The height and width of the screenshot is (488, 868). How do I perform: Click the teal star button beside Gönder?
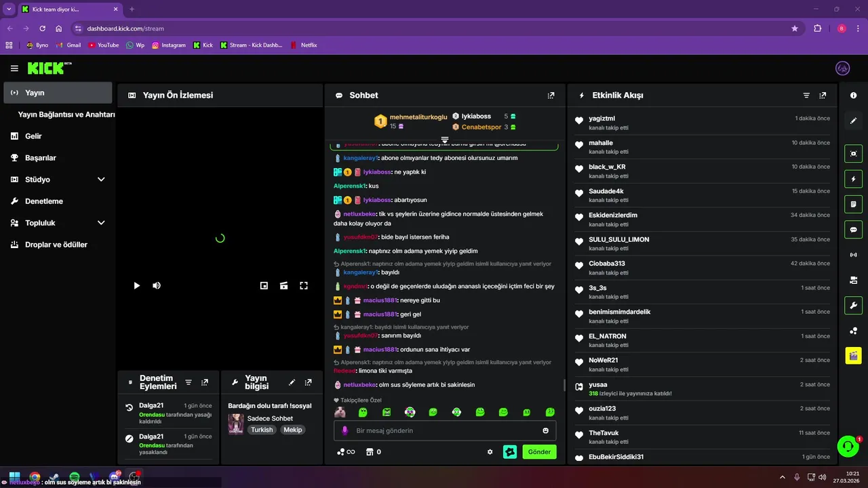(510, 451)
